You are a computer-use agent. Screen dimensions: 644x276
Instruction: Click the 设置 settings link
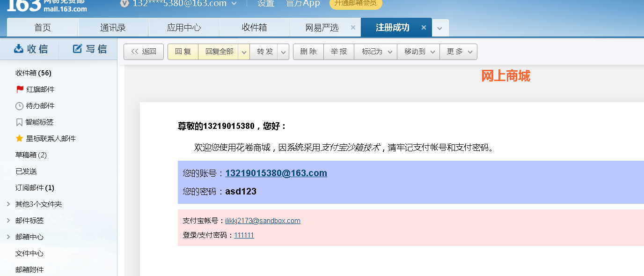tap(266, 3)
